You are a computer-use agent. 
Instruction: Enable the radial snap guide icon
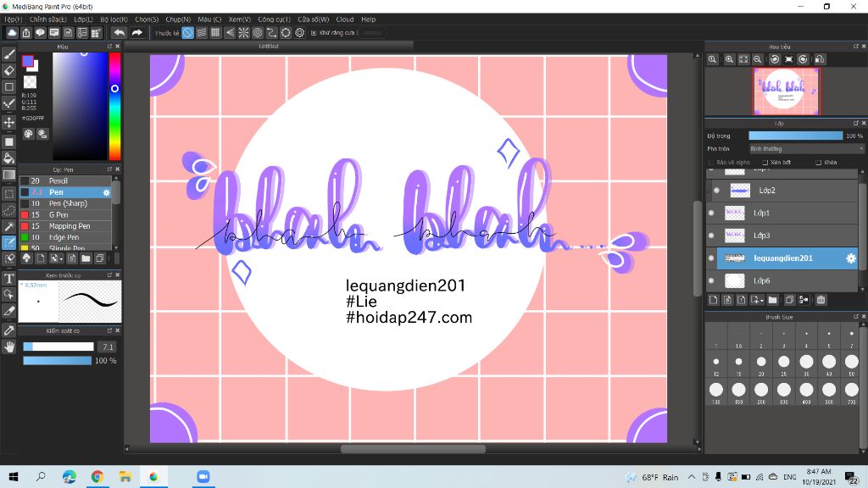243,33
